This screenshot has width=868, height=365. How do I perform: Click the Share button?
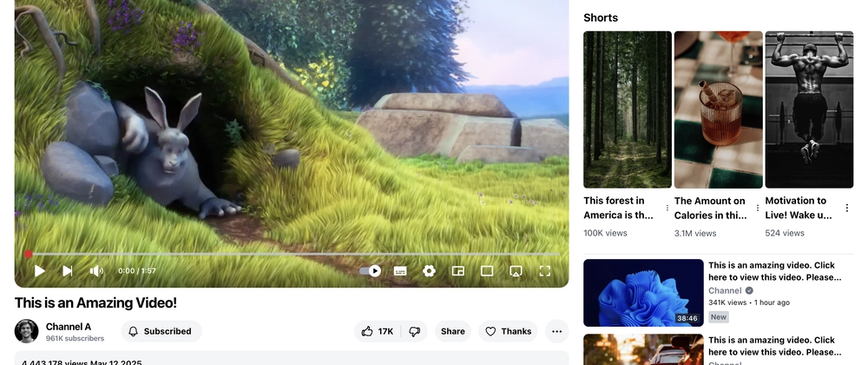point(453,331)
